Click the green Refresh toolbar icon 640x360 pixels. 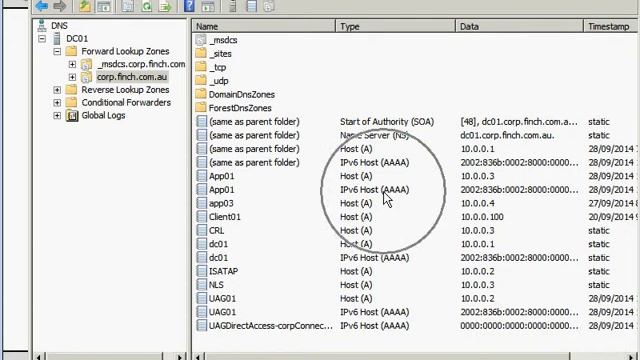(x=147, y=6)
